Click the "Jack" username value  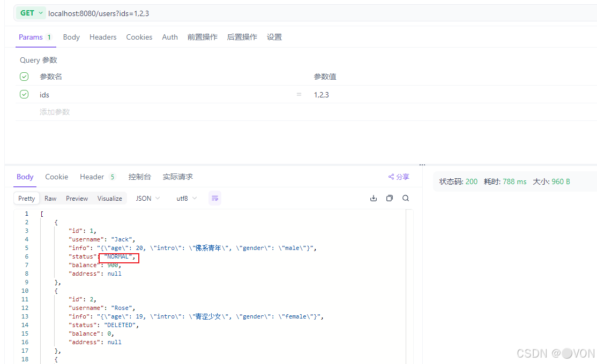(x=122, y=239)
